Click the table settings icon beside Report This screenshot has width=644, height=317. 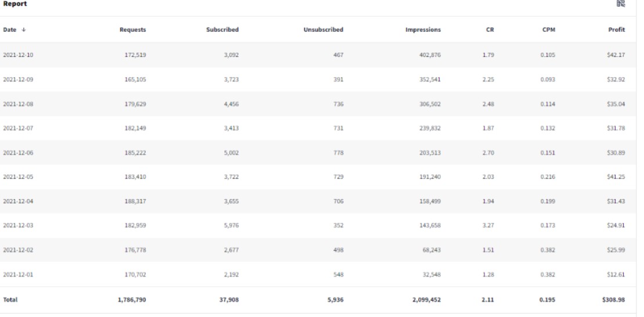pos(621,3)
